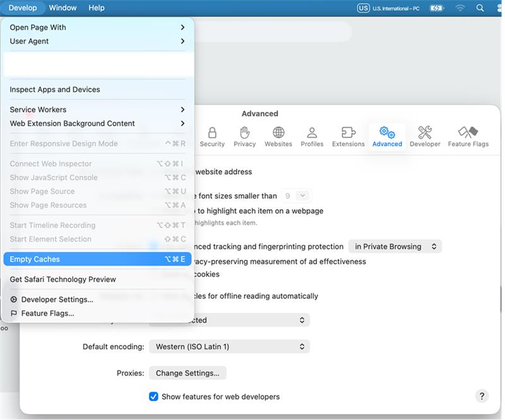Image resolution: width=505 pixels, height=420 pixels.
Task: Click the 'Advanced' window title text
Action: point(260,114)
